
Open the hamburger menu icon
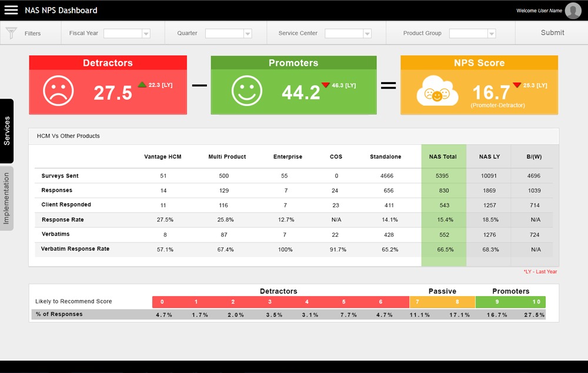(11, 10)
